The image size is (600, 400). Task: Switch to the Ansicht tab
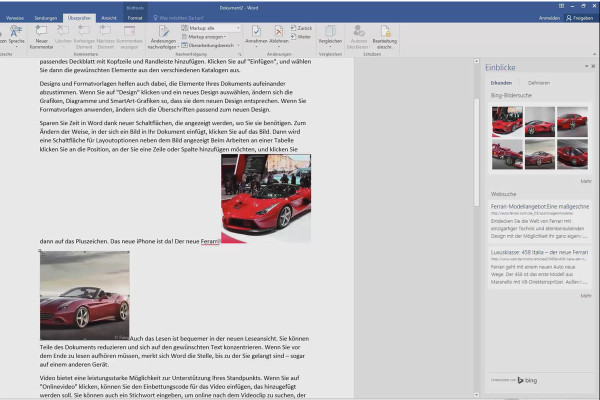point(109,18)
